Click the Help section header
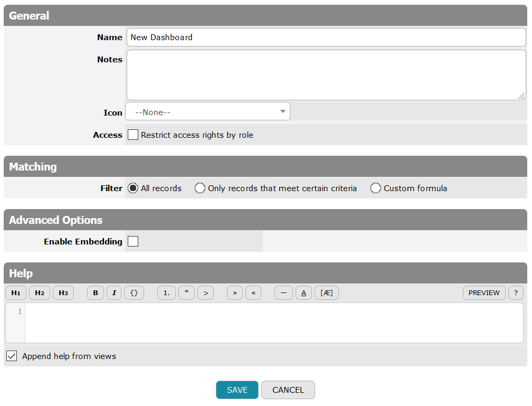Screen dimensions: 532x406 (265, 273)
